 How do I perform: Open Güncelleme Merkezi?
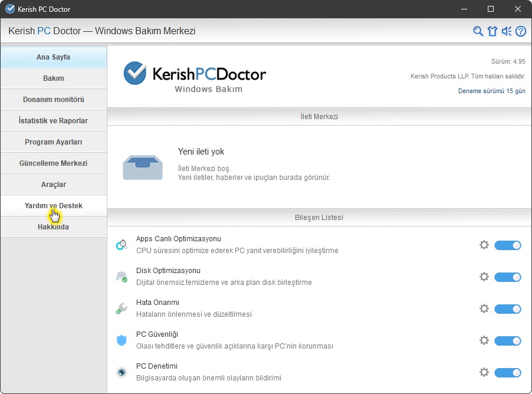[x=54, y=163]
